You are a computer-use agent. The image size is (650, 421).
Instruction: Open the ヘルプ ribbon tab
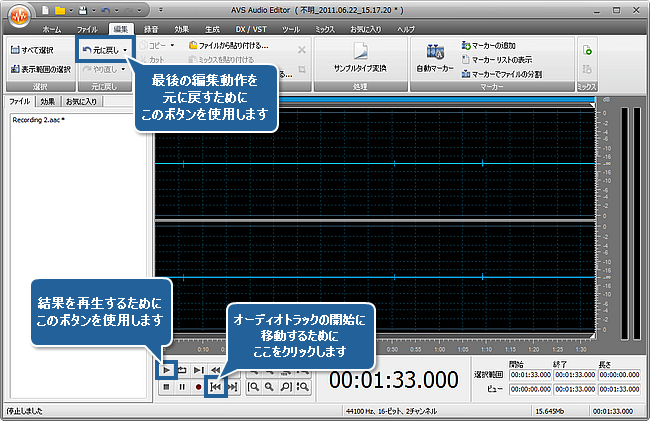(x=406, y=29)
